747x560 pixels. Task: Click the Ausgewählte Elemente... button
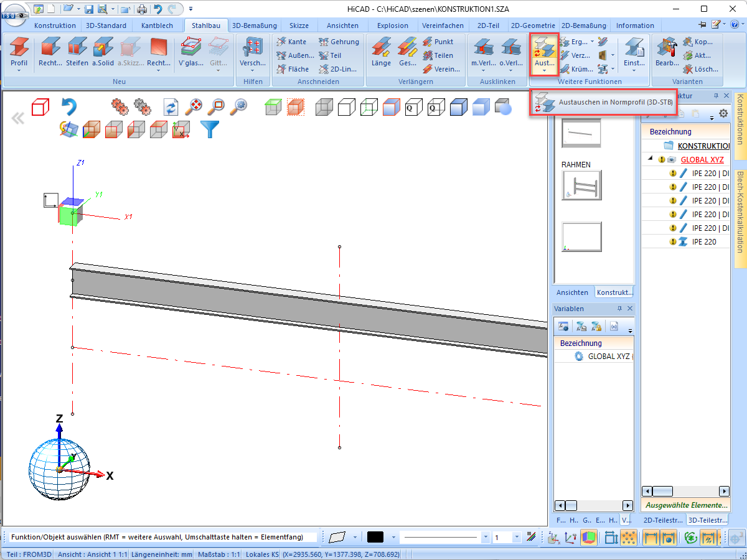[x=686, y=505]
